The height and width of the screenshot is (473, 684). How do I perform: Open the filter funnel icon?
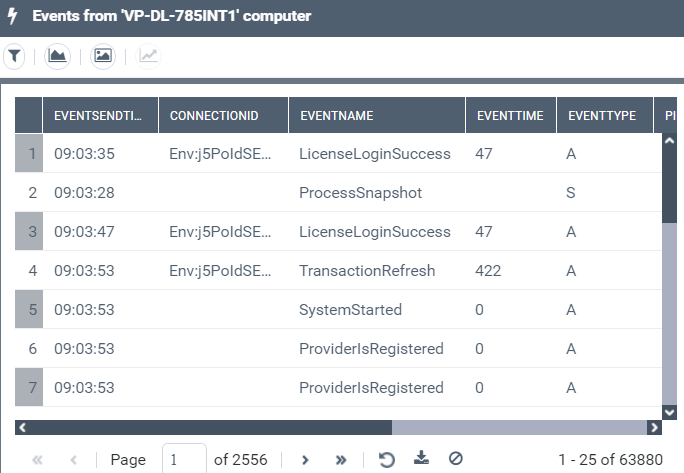point(14,56)
